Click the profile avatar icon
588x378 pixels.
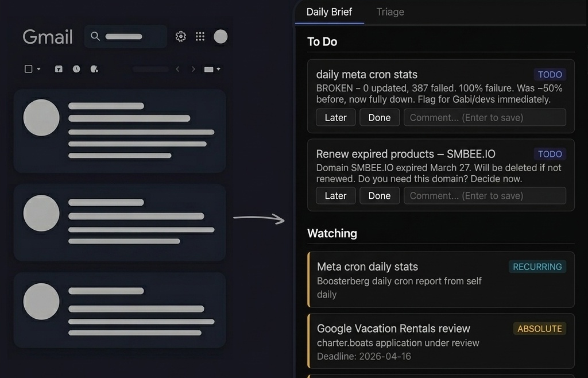tap(220, 36)
